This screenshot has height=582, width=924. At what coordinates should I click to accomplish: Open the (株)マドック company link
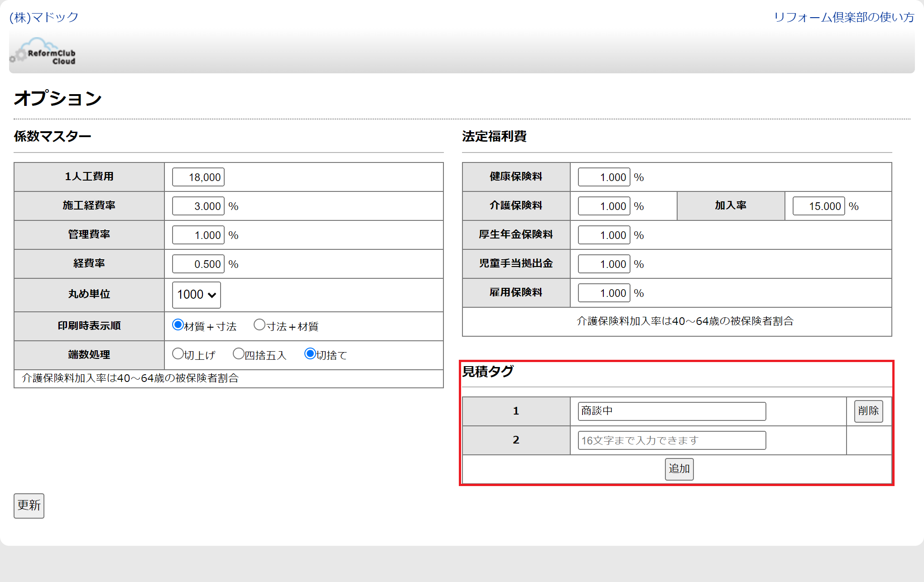tap(44, 17)
